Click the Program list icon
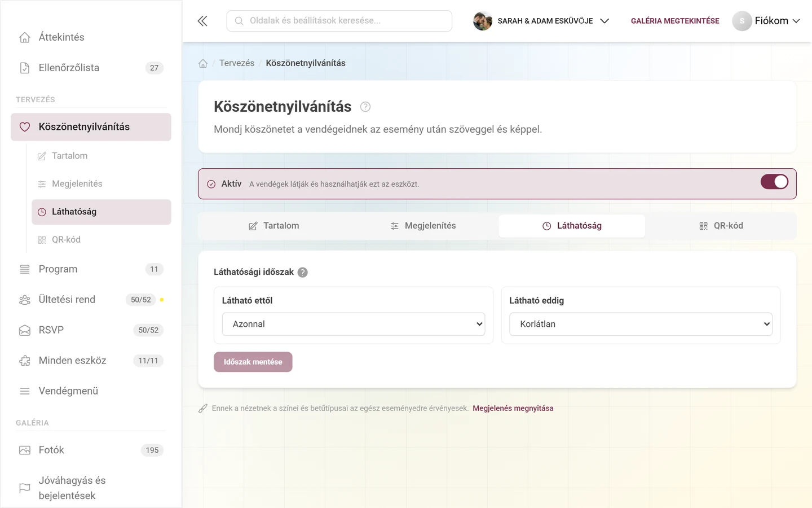812x508 pixels. click(25, 269)
